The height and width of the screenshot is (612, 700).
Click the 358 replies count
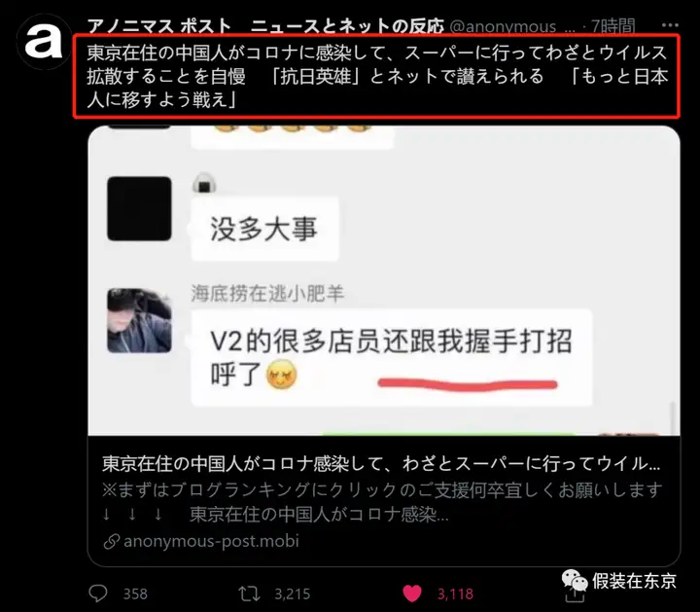point(135,594)
